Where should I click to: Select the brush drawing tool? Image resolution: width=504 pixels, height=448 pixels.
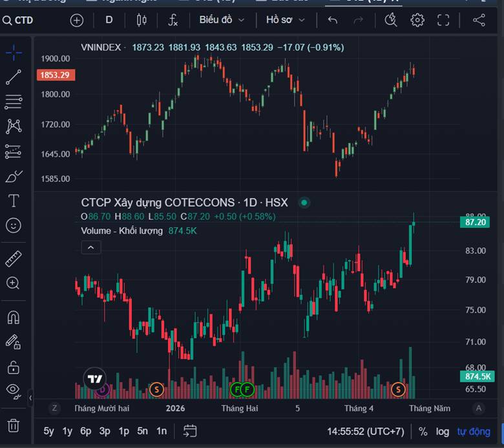pos(14,176)
